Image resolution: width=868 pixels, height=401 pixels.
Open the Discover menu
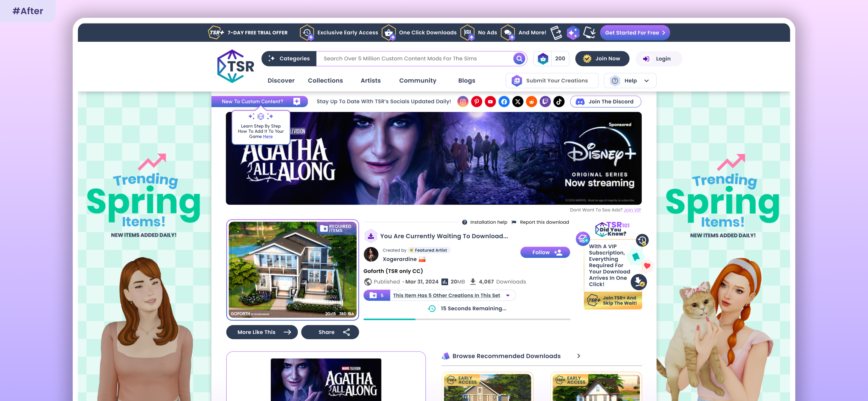click(x=281, y=81)
